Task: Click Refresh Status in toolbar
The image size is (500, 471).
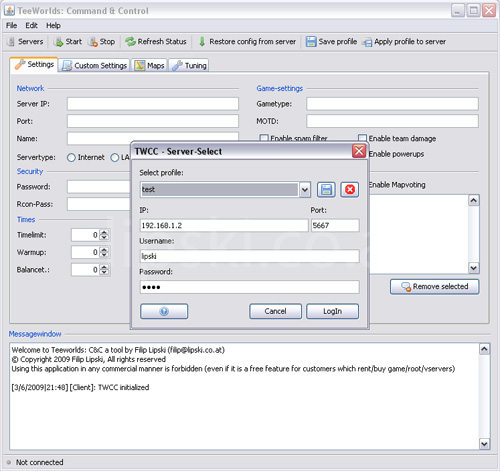Action: tap(156, 42)
